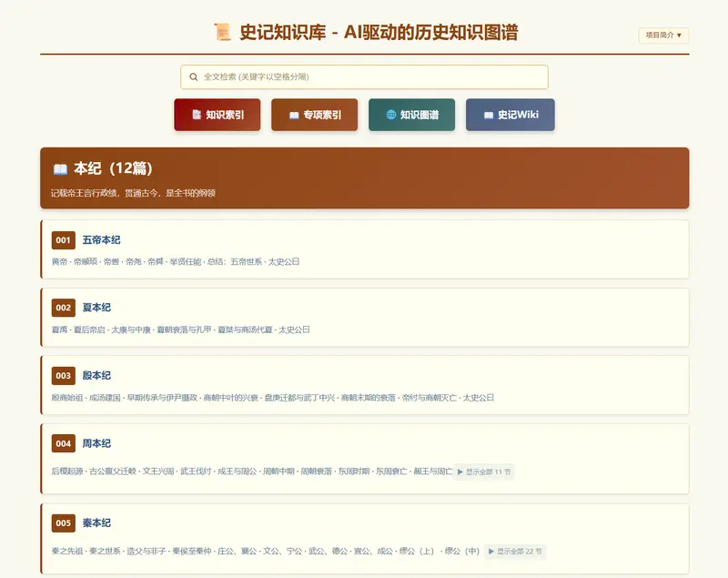Jump to section 总结：五帝世系
This screenshot has width=728, height=578.
point(235,262)
